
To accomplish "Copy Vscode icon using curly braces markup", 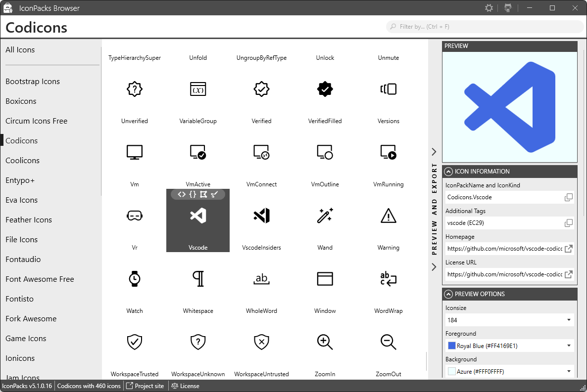I will 193,194.
